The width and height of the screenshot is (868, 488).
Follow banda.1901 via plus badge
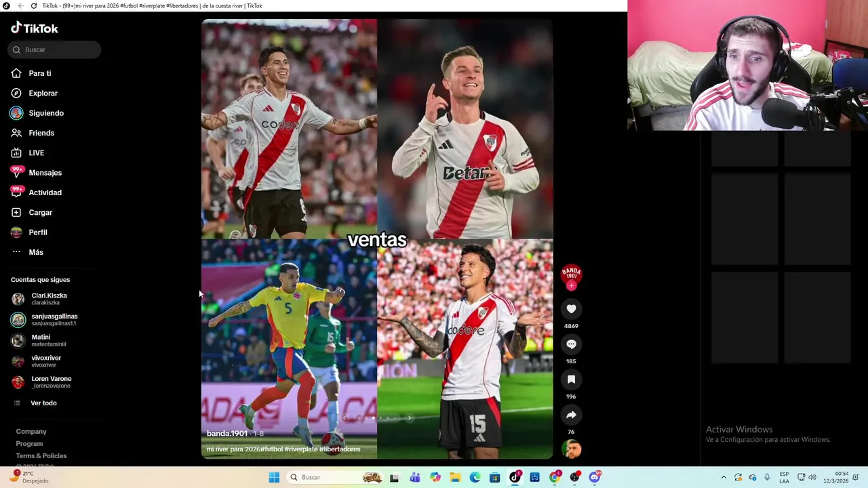click(571, 286)
